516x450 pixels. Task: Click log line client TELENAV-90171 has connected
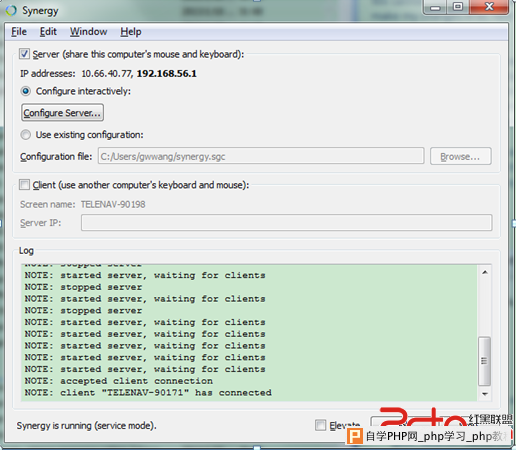[148, 392]
